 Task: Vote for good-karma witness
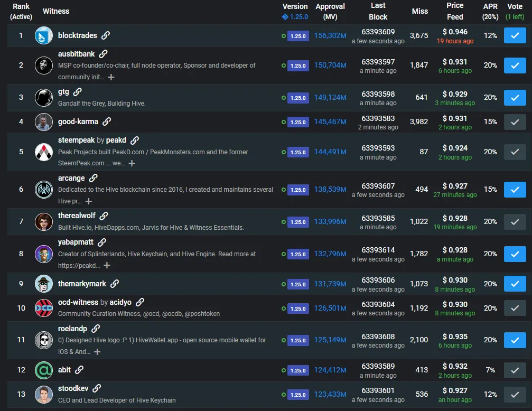[515, 122]
